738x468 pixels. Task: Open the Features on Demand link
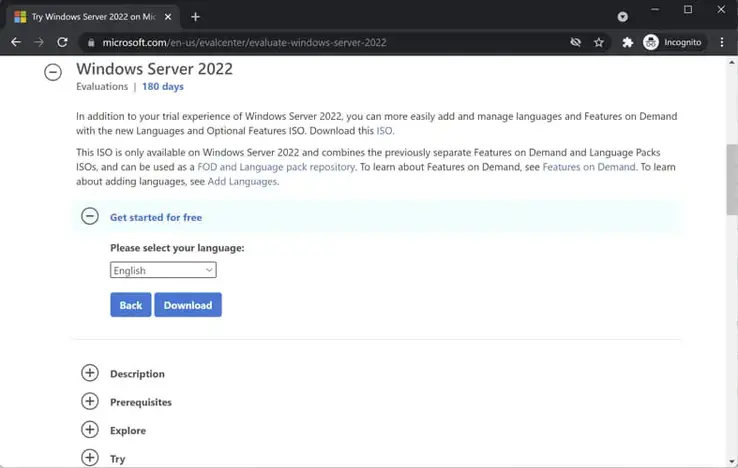coord(589,167)
